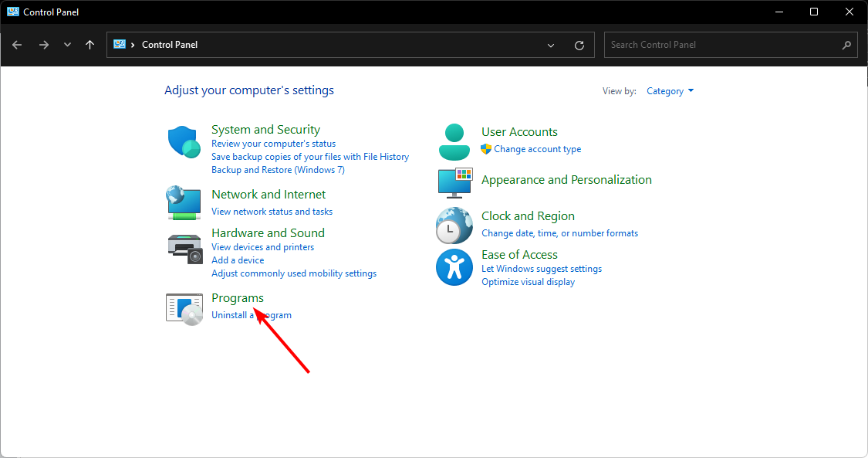Click the Hardware and Sound printer icon
The width and height of the screenshot is (868, 458).
tap(184, 246)
